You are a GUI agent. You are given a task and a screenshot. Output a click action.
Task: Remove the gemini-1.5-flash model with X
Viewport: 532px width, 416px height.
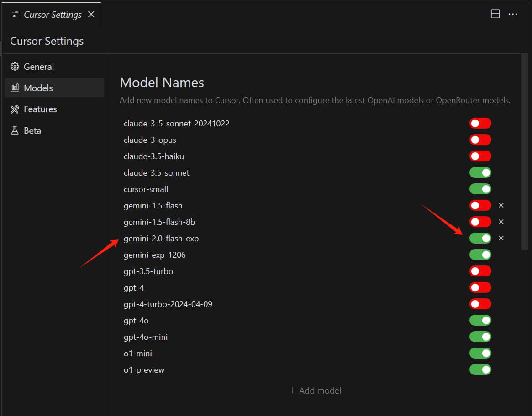(501, 206)
